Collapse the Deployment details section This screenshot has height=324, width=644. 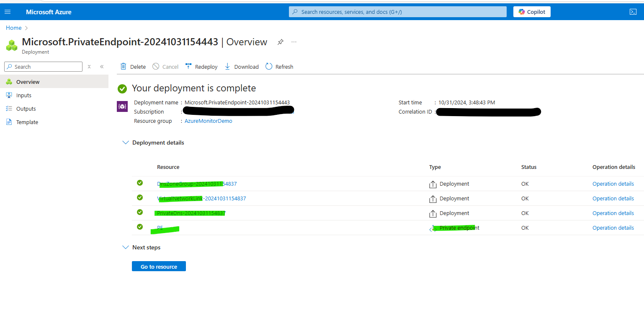tap(125, 143)
